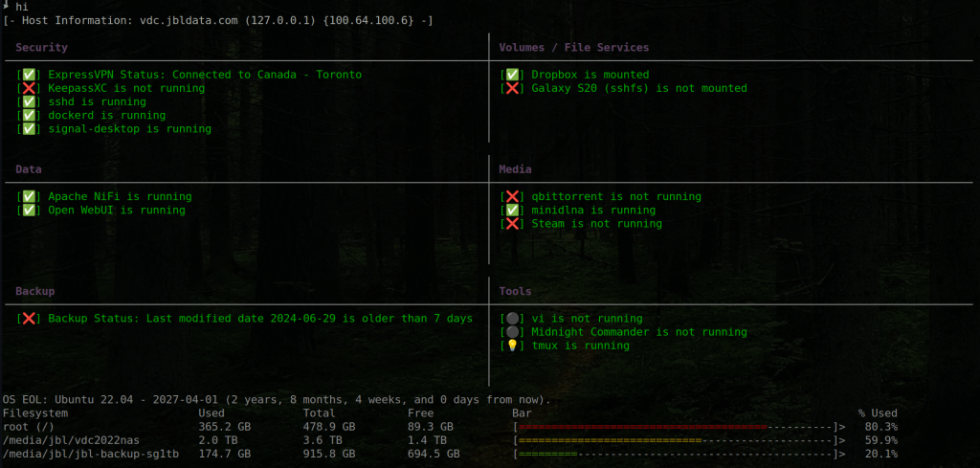The width and height of the screenshot is (980, 468).
Task: Click the text 'Open WebUI is running'
Action: click(117, 210)
